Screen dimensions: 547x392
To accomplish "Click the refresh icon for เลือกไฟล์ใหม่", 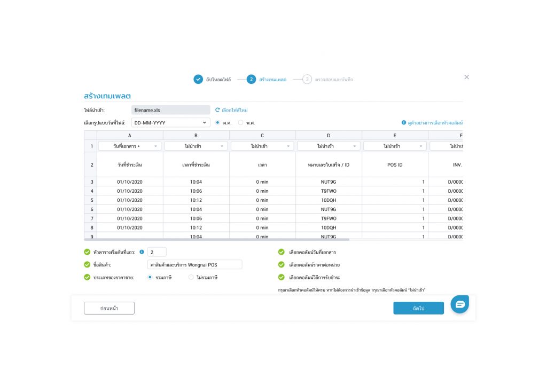I will [217, 110].
